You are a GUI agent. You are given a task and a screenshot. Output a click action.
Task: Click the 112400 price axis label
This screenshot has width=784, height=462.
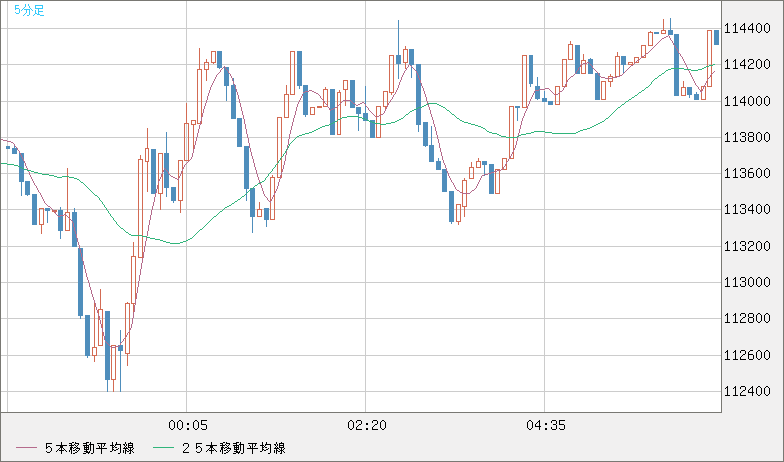[748, 391]
